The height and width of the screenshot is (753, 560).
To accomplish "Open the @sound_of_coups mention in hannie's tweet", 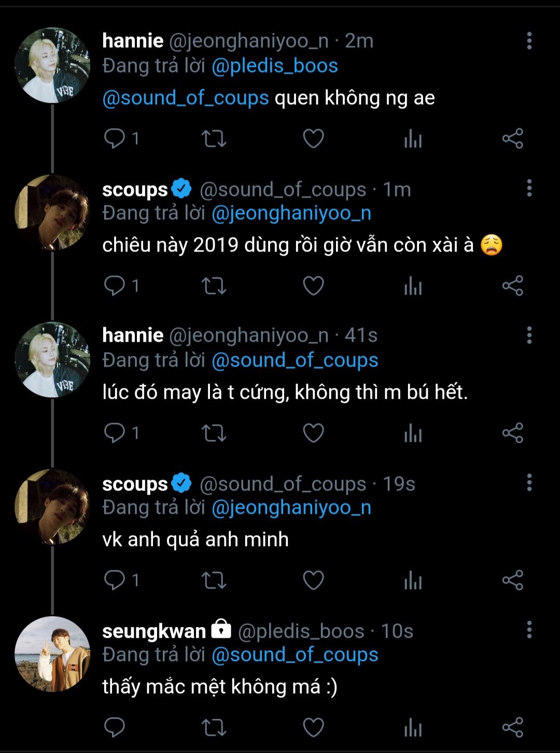I will tap(186, 98).
